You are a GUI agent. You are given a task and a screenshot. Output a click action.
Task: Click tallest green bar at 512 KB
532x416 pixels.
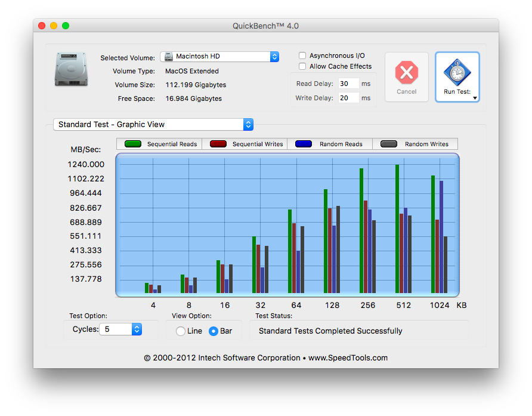point(397,229)
